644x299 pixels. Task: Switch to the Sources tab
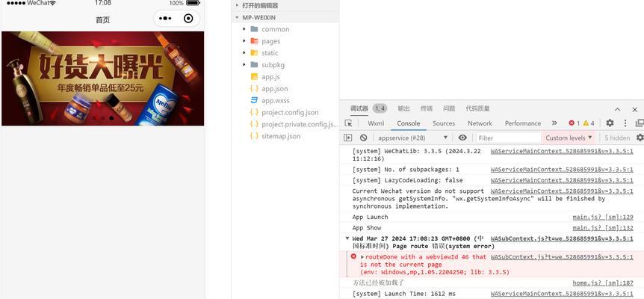coord(444,123)
